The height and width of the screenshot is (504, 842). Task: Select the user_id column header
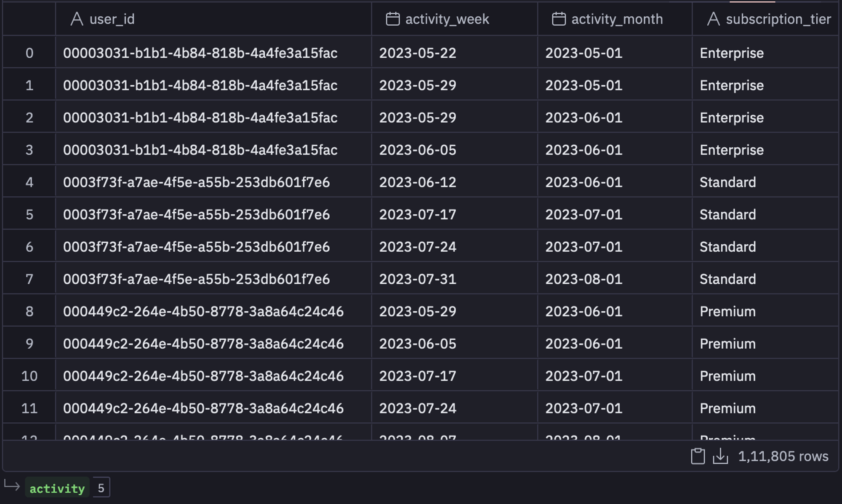(213, 19)
